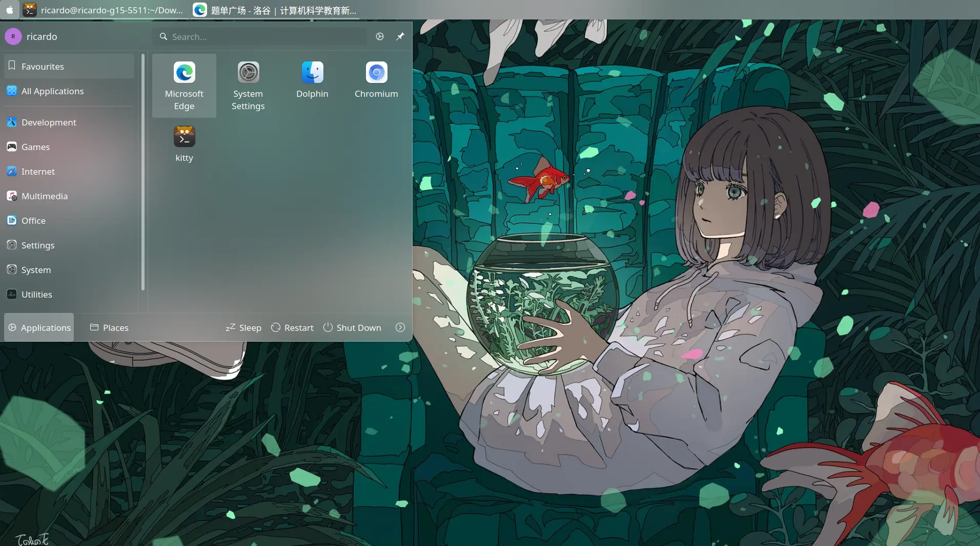Viewport: 980px width, 546px height.
Task: Select the Applications tab
Action: (39, 327)
